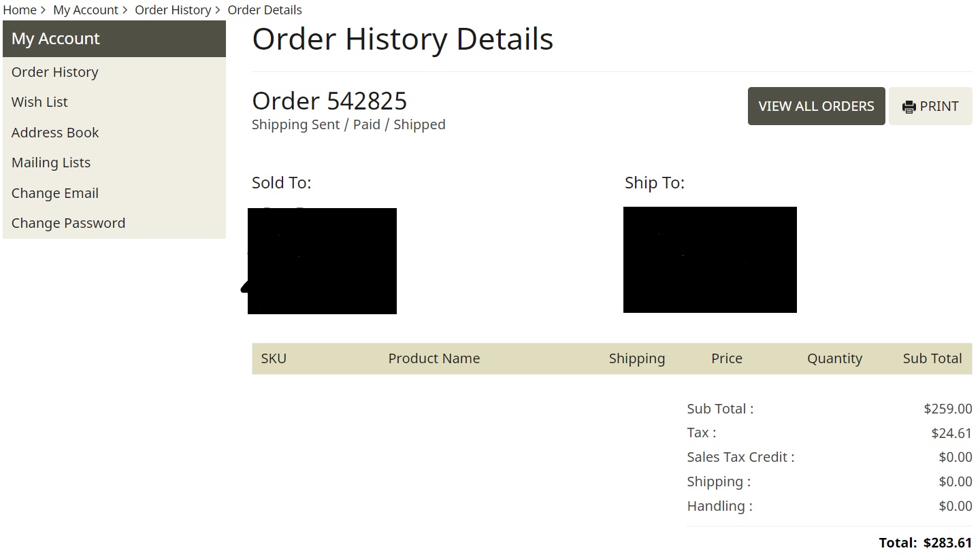The image size is (980, 557).
Task: Open Order History in the sidebar
Action: pos(55,72)
